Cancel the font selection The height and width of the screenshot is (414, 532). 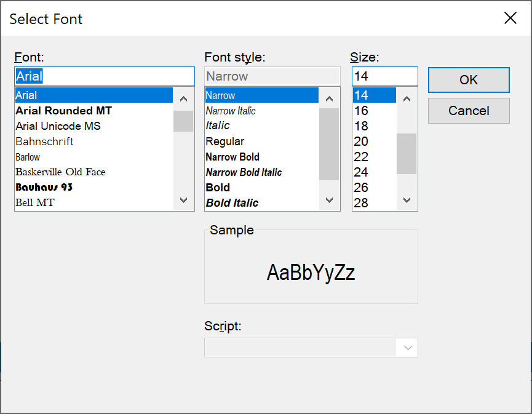[469, 111]
